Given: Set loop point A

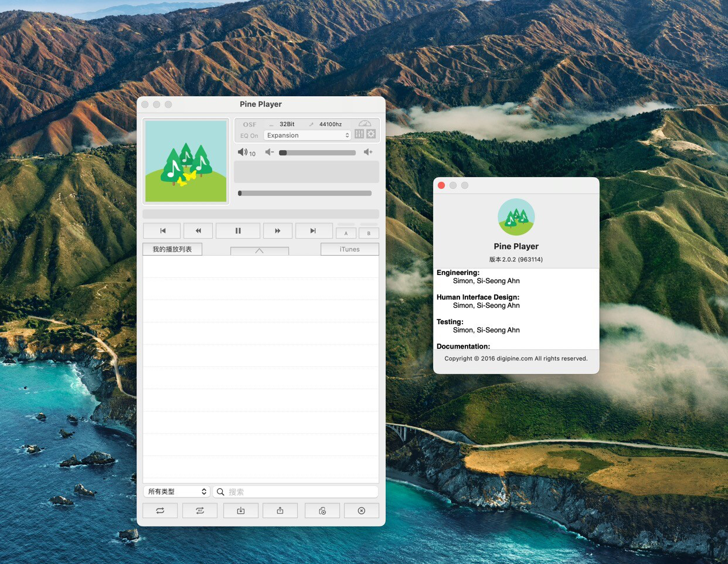Looking at the screenshot, I should 346,233.
